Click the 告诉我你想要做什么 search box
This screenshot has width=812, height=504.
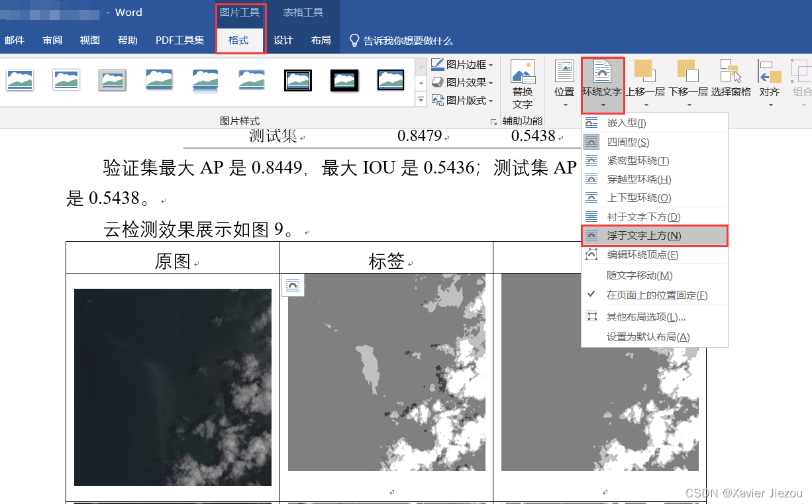408,41
